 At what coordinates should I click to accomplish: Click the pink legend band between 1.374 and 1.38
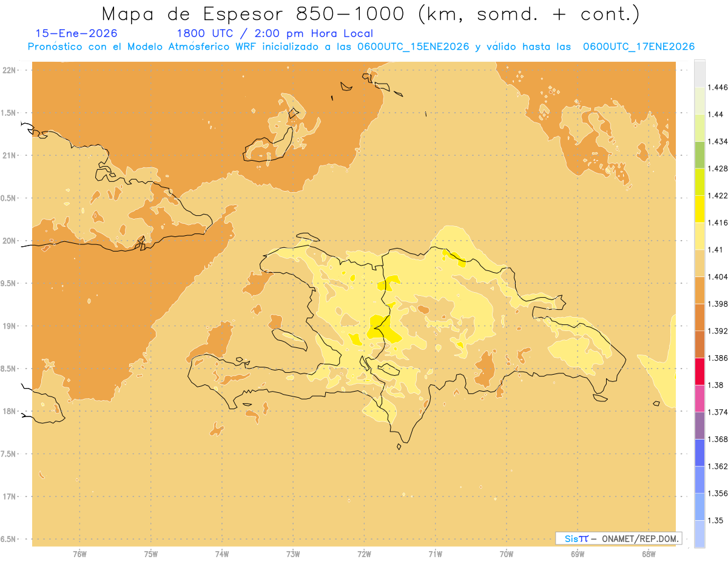click(x=699, y=398)
